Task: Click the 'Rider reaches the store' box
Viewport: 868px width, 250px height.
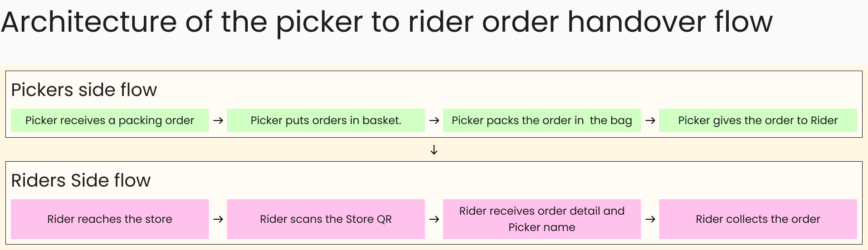Action: pos(109,219)
